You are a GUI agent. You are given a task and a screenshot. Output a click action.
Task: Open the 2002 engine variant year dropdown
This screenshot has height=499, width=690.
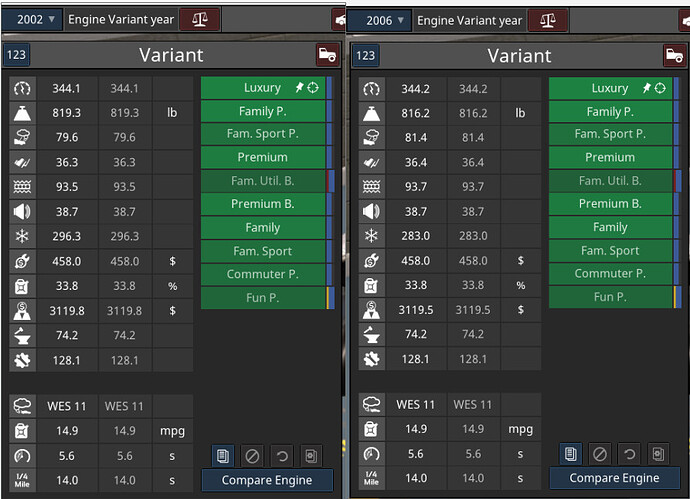(x=32, y=19)
